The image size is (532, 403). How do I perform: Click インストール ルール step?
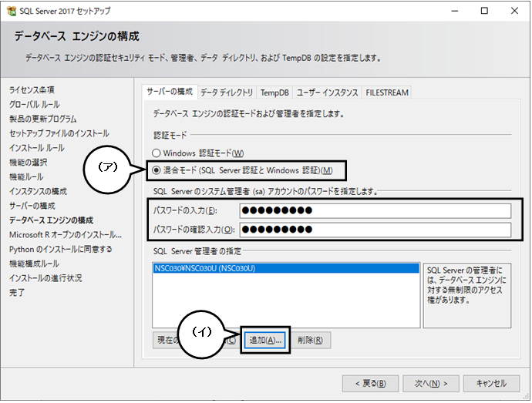37,148
